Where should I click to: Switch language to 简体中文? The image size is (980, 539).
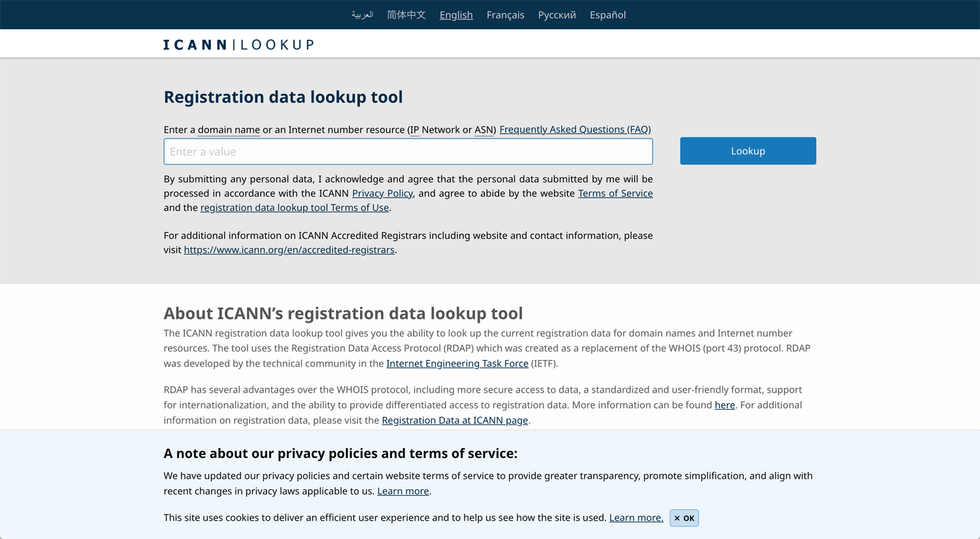406,14
